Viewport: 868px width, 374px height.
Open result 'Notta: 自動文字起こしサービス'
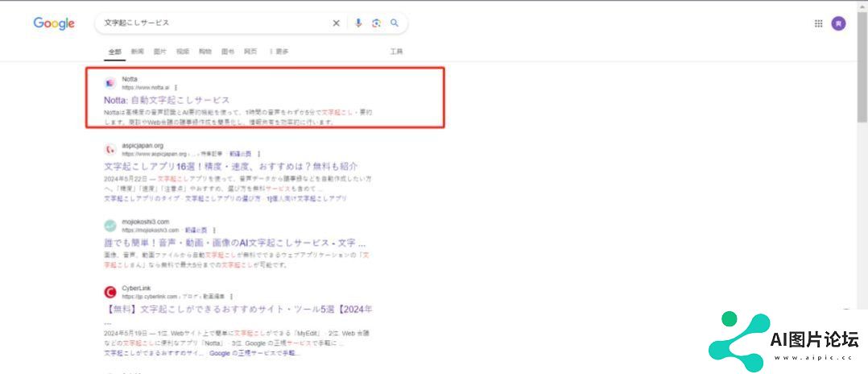point(167,100)
